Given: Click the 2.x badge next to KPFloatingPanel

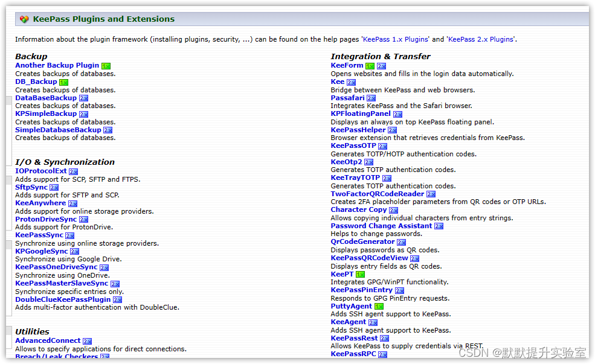Looking at the screenshot, I should click(397, 114).
